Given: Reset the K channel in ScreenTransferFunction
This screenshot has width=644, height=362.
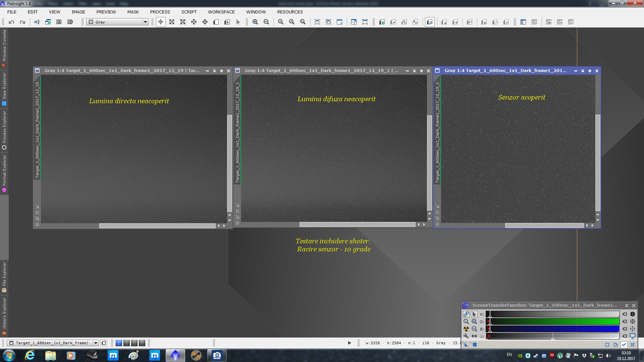Looking at the screenshot, I should (625, 314).
